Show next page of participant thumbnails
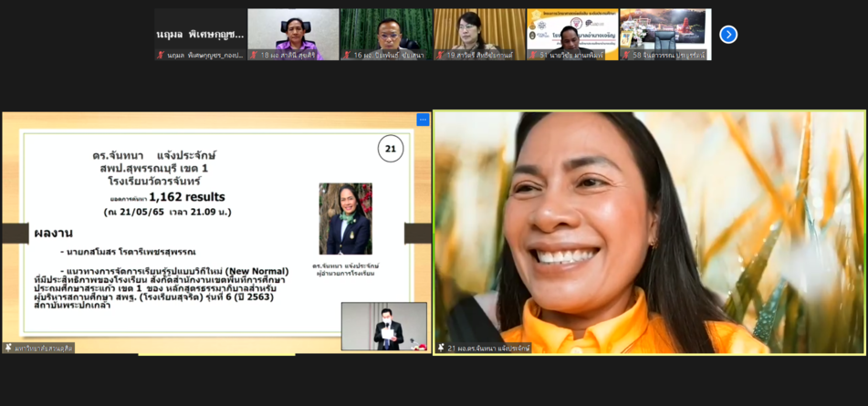 click(727, 35)
